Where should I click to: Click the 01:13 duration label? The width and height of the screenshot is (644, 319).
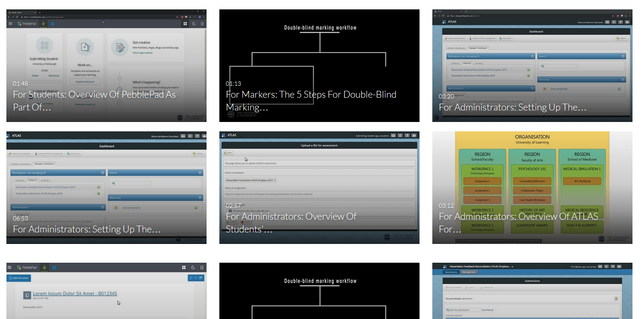coord(233,84)
